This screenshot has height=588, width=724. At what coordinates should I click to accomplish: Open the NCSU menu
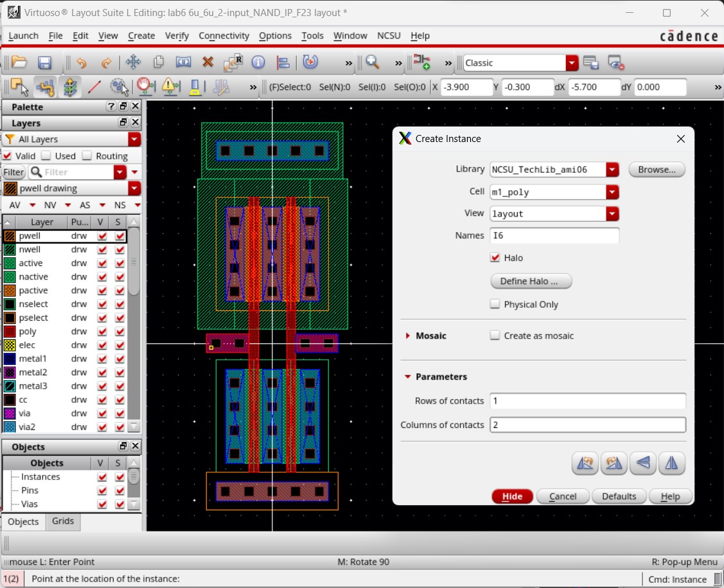coord(389,35)
